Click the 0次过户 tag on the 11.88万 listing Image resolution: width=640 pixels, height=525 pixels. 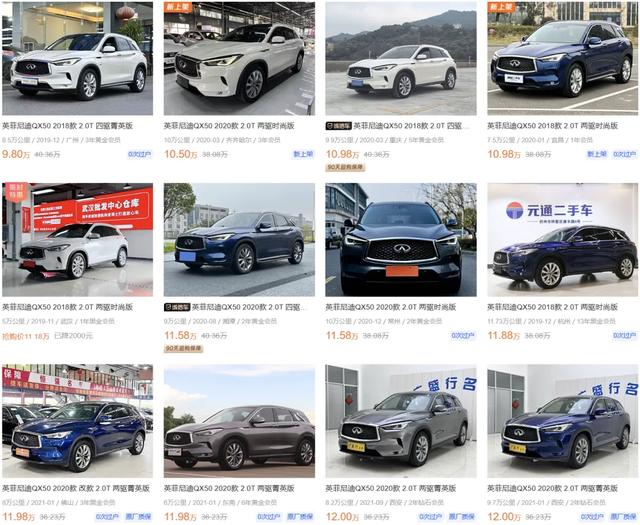tap(625, 335)
